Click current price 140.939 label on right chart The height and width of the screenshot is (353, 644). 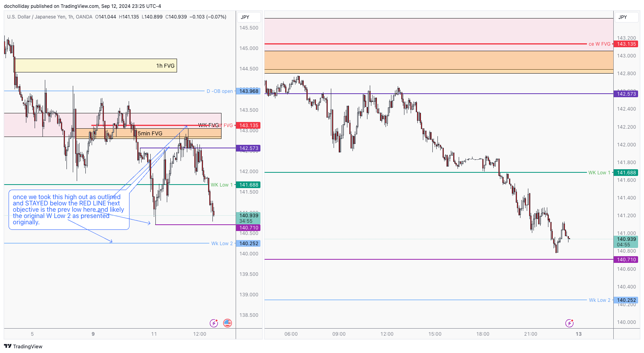click(626, 242)
